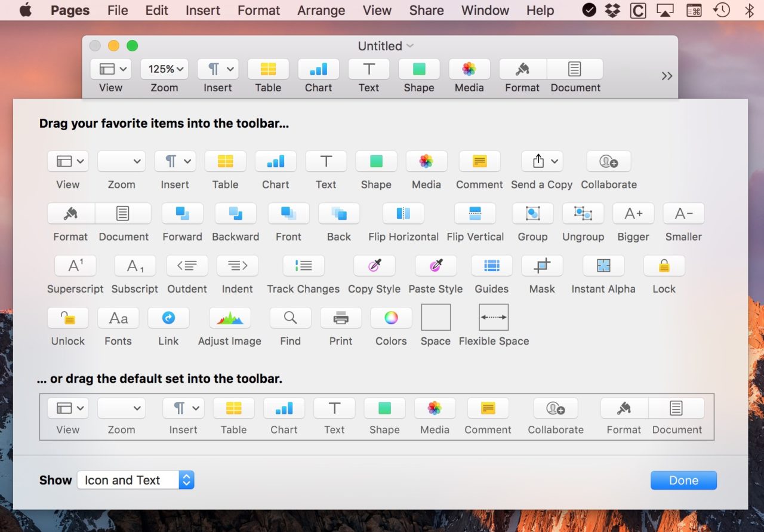Open the Format menu in the menu bar
The height and width of the screenshot is (532, 764).
258,10
